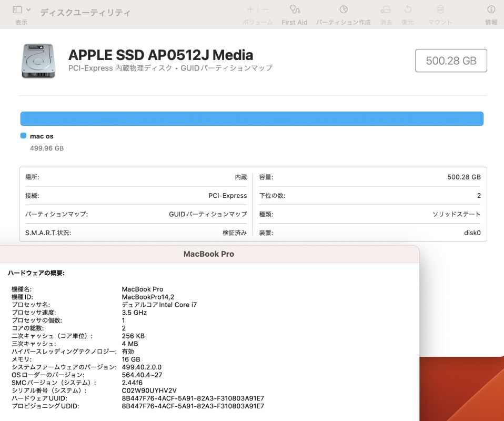Click the APPLE SSD AP0512J Media title
This screenshot has width=504, height=421.
[160, 55]
